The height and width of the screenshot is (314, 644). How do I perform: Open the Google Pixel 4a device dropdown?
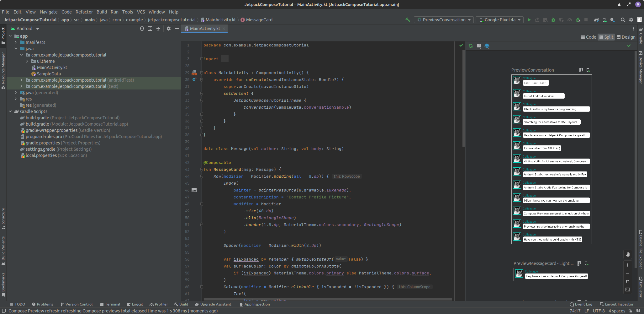pyautogui.click(x=499, y=20)
